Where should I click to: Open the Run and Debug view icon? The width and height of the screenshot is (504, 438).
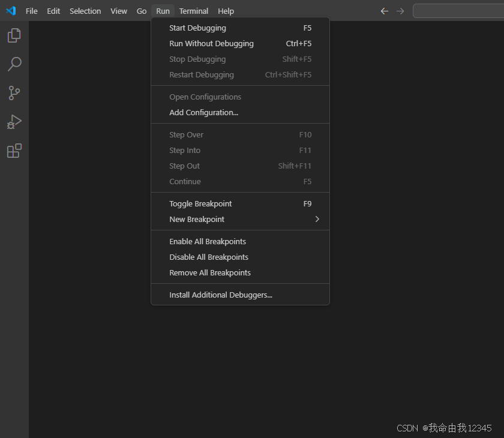tap(14, 122)
